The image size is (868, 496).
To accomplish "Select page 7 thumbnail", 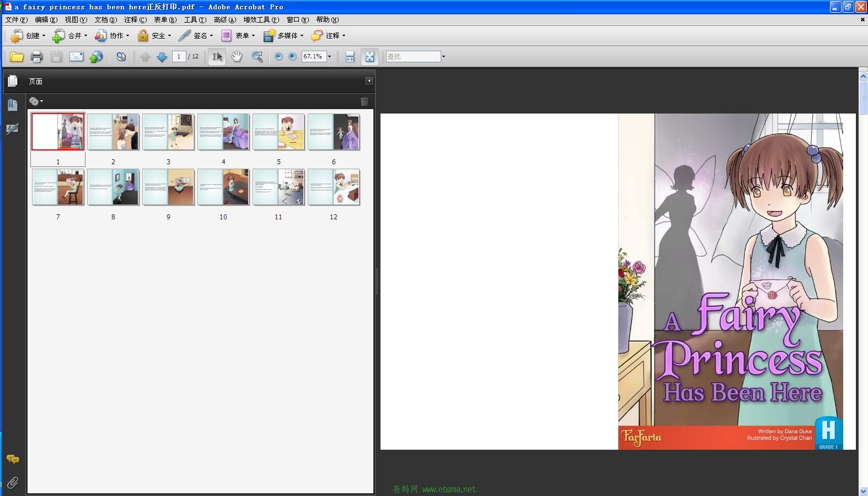I will pos(58,187).
